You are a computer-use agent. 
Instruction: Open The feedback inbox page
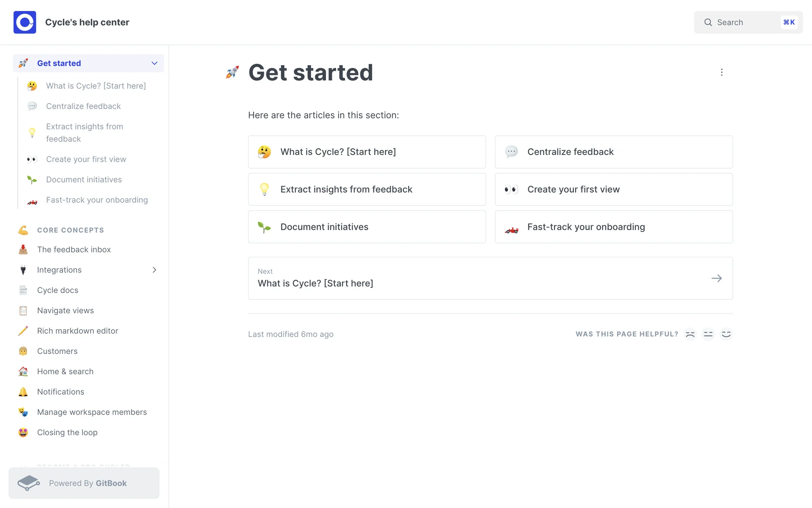coord(74,249)
